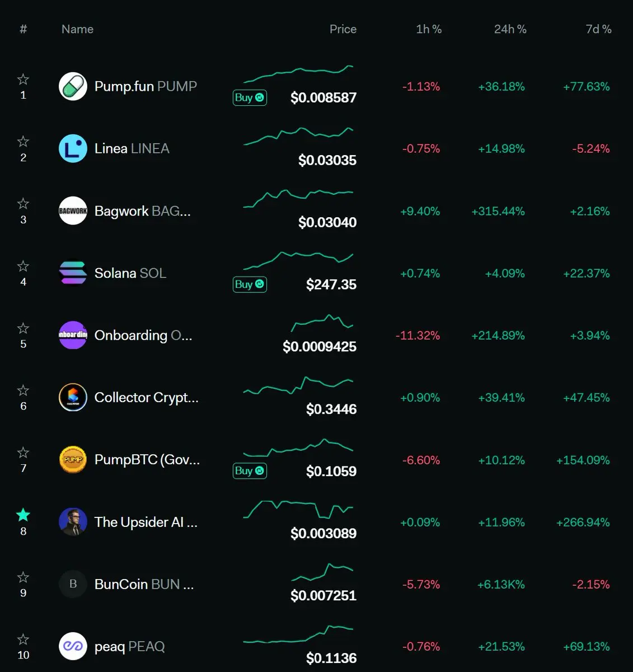The image size is (633, 672).
Task: Sort the table by the Price column
Action: [343, 29]
